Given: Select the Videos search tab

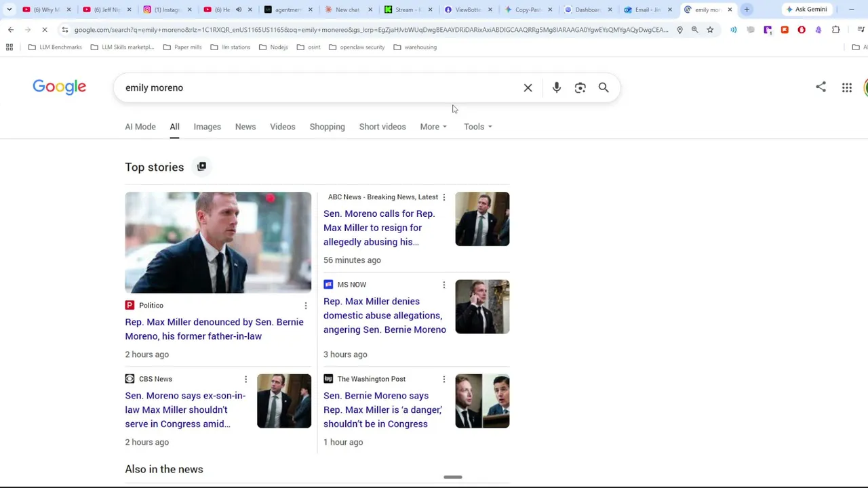Looking at the screenshot, I should click(283, 127).
